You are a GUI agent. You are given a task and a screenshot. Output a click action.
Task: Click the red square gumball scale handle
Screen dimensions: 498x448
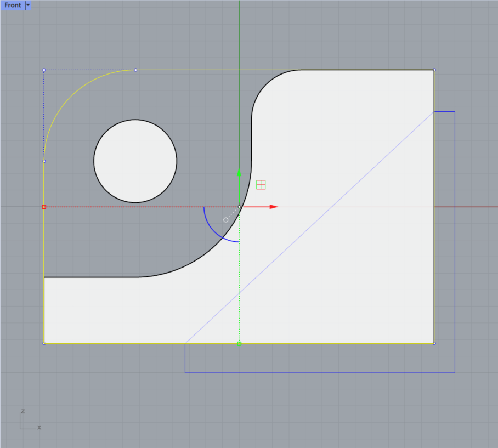44,207
